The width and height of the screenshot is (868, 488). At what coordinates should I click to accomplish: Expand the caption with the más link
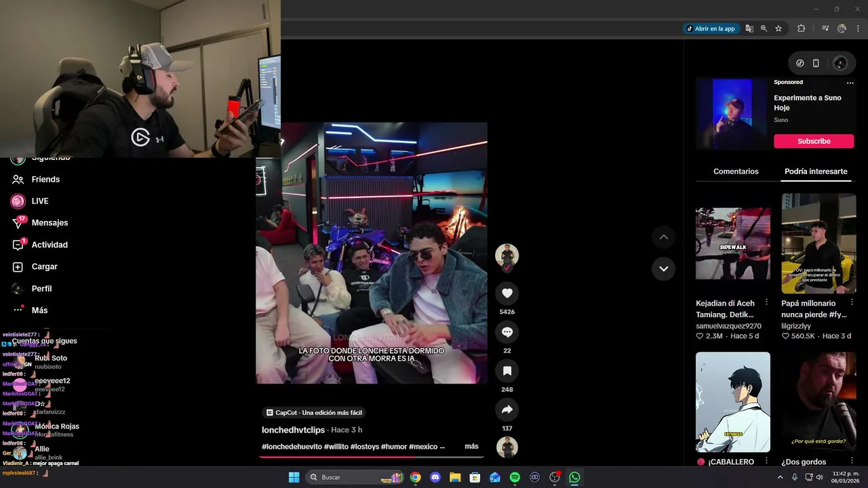471,446
